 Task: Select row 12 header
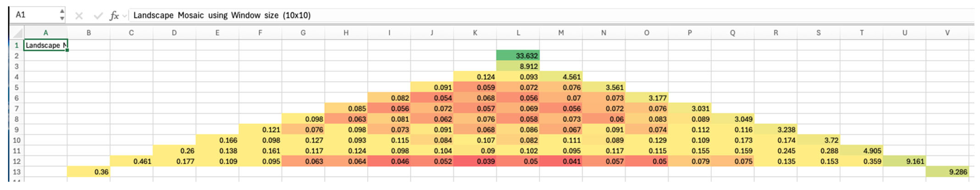pos(17,161)
